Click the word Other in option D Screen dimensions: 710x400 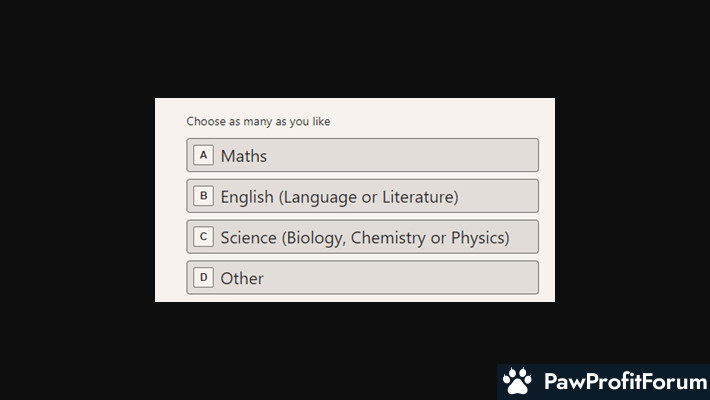(x=242, y=278)
